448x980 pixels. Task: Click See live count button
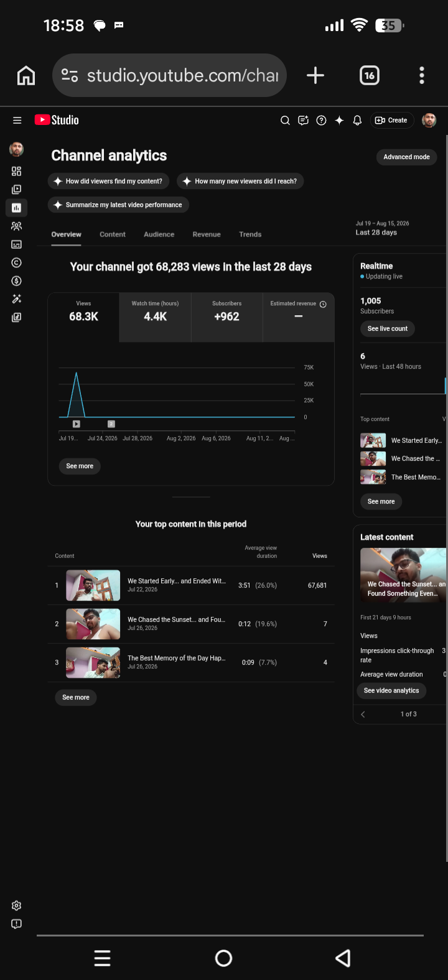click(388, 328)
